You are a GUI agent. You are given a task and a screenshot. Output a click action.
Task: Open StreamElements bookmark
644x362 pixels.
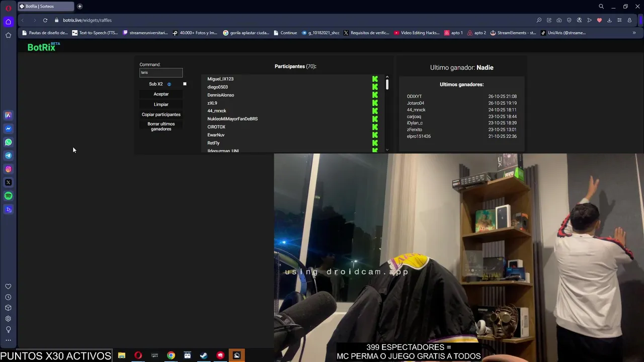pos(513,33)
